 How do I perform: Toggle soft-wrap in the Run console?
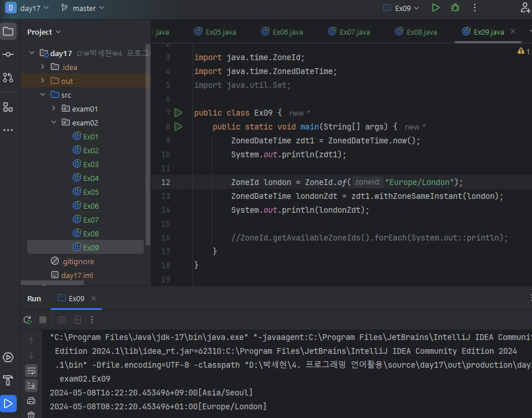click(x=31, y=371)
